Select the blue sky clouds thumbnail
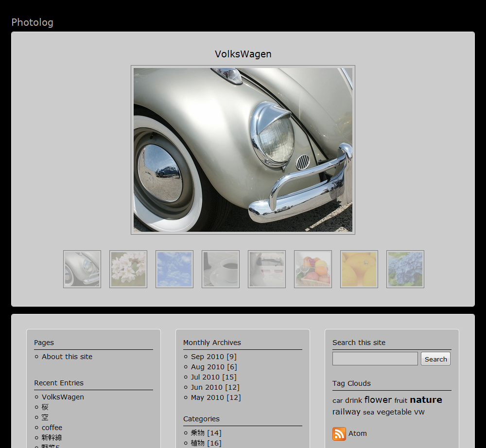Image resolution: width=486 pixels, height=448 pixels. pos(174,269)
